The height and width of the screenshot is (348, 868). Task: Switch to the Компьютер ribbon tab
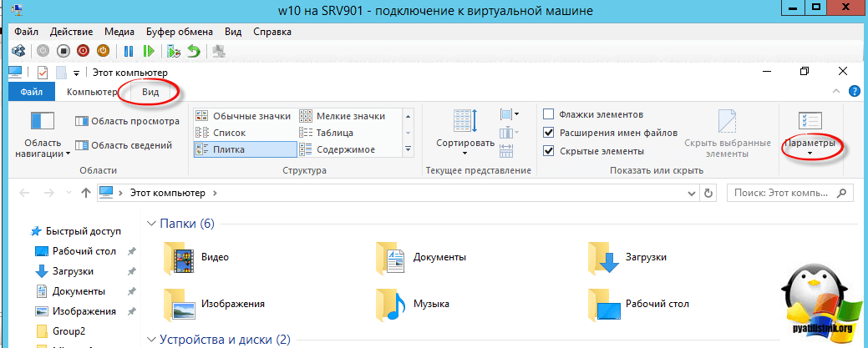92,92
